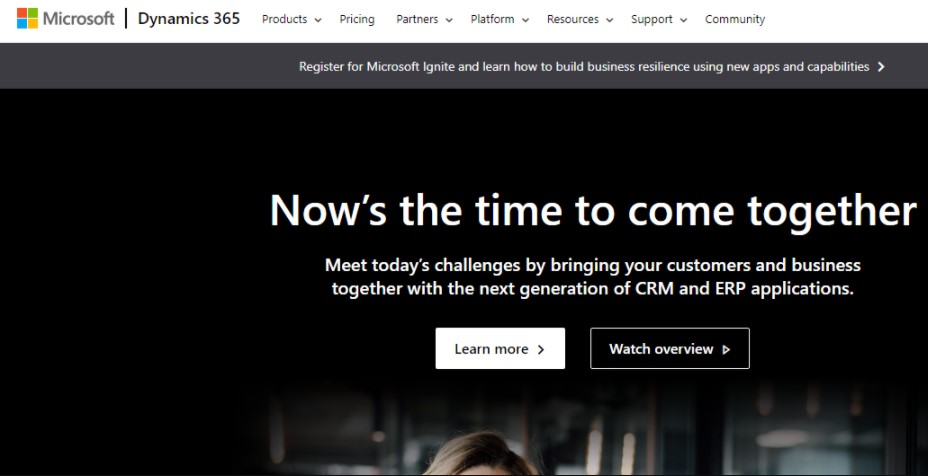This screenshot has height=476, width=928.
Task: Click the Learn more button
Action: (x=500, y=349)
